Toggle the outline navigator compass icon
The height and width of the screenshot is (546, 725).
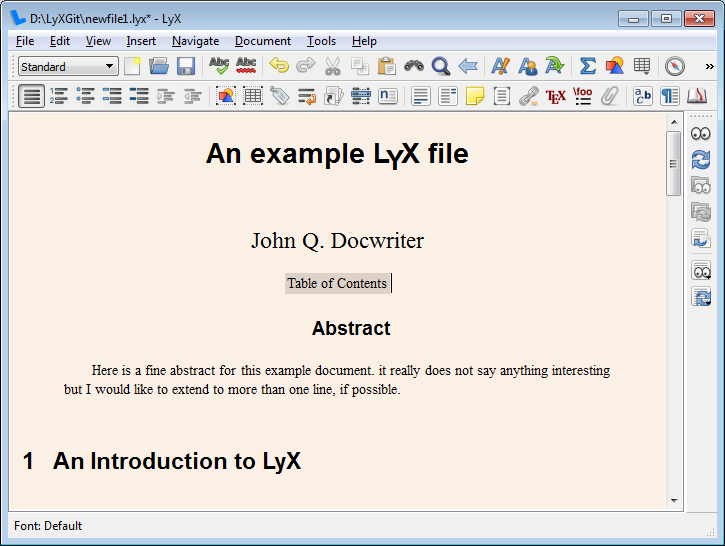pos(675,66)
